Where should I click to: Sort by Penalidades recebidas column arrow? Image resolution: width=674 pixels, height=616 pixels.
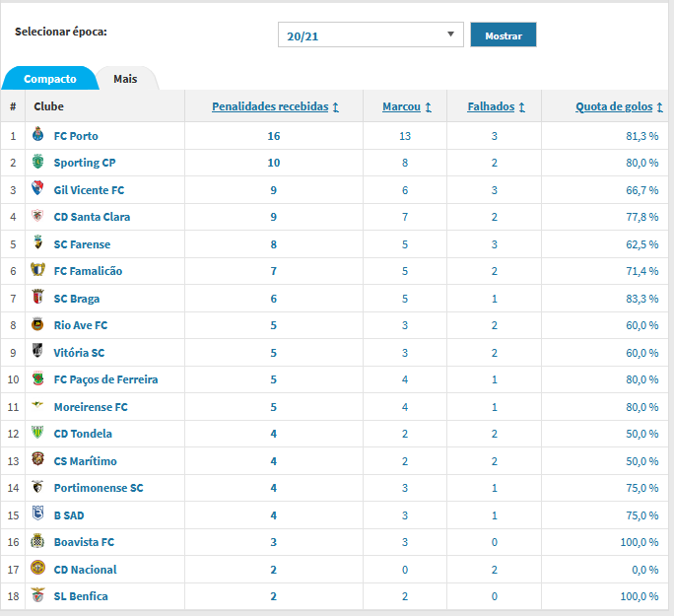pyautogui.click(x=336, y=107)
